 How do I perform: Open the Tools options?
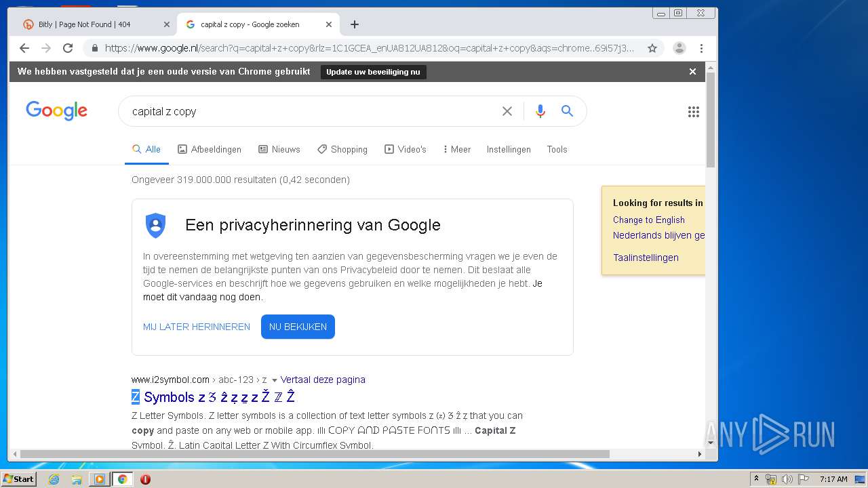[557, 149]
